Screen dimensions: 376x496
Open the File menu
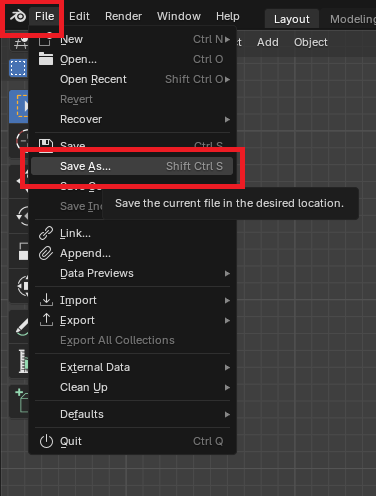(x=45, y=16)
